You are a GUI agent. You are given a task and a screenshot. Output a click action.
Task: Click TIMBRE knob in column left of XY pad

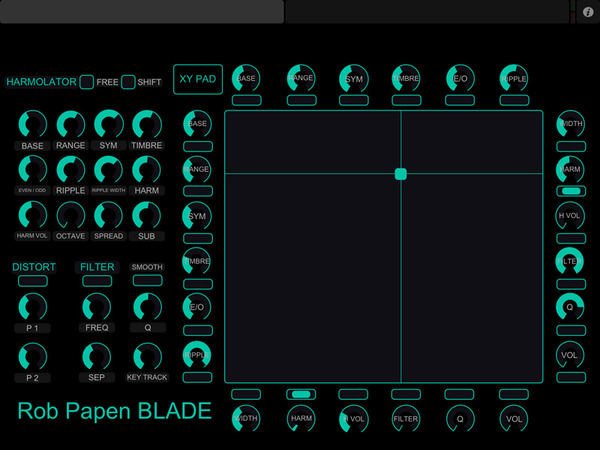tap(197, 261)
